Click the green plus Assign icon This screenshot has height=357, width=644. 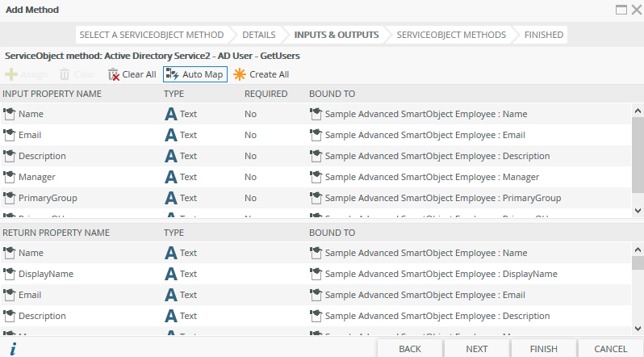(x=11, y=74)
